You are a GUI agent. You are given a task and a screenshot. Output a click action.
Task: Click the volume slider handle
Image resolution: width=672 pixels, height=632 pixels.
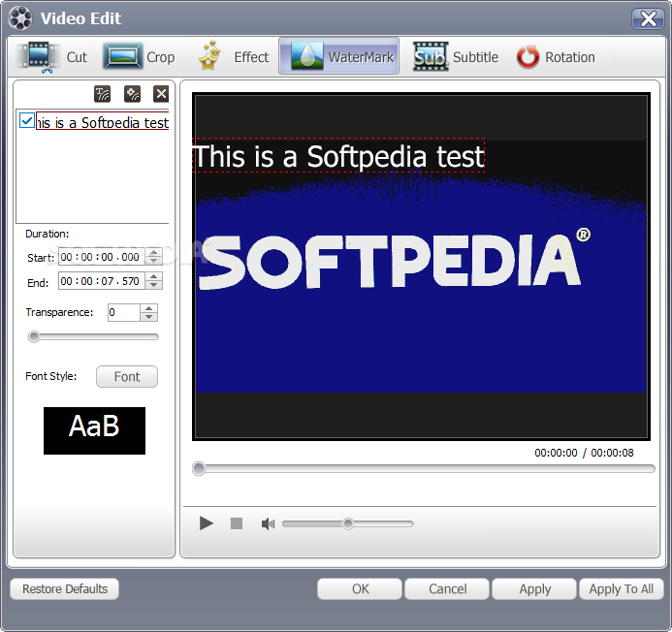click(x=348, y=523)
